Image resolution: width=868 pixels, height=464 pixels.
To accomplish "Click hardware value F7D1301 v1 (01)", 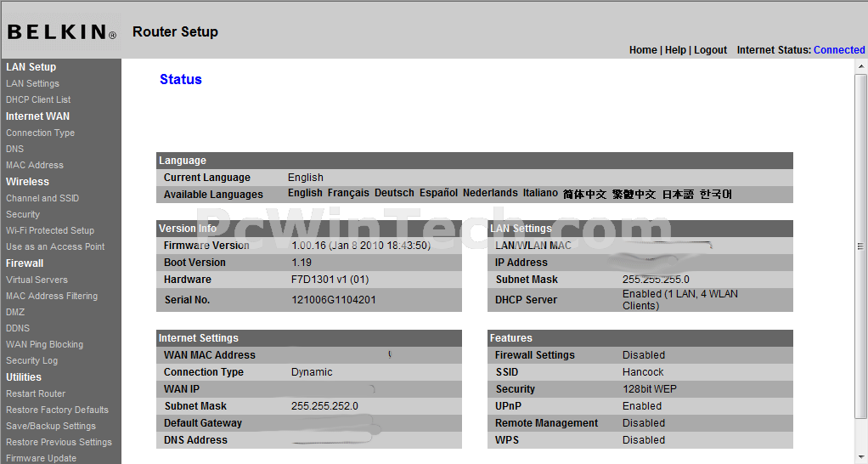I will (x=330, y=280).
